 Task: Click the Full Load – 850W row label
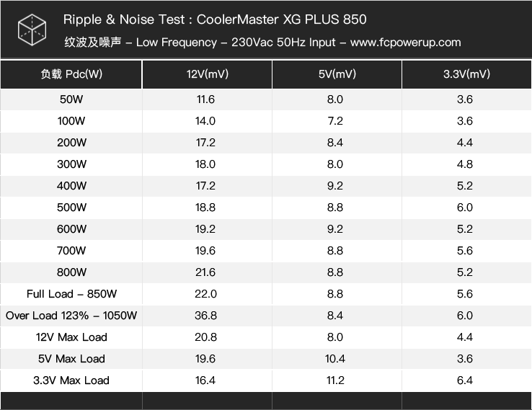tap(71, 294)
